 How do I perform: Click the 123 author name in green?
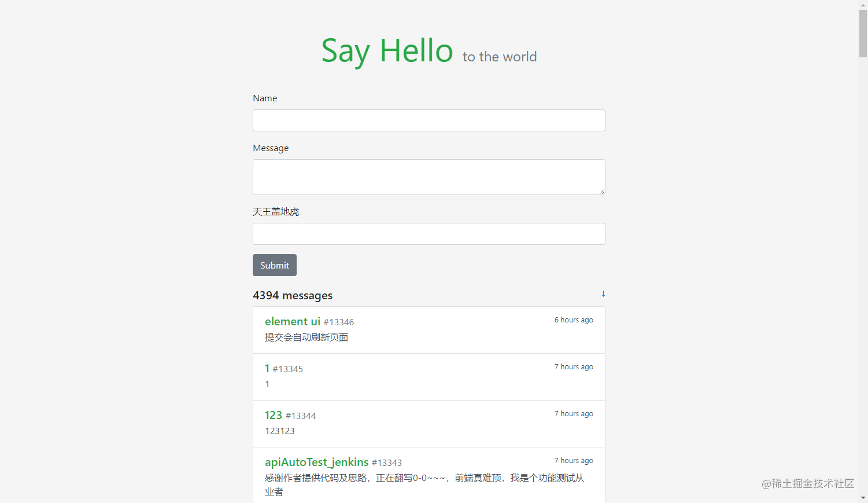[x=273, y=415]
